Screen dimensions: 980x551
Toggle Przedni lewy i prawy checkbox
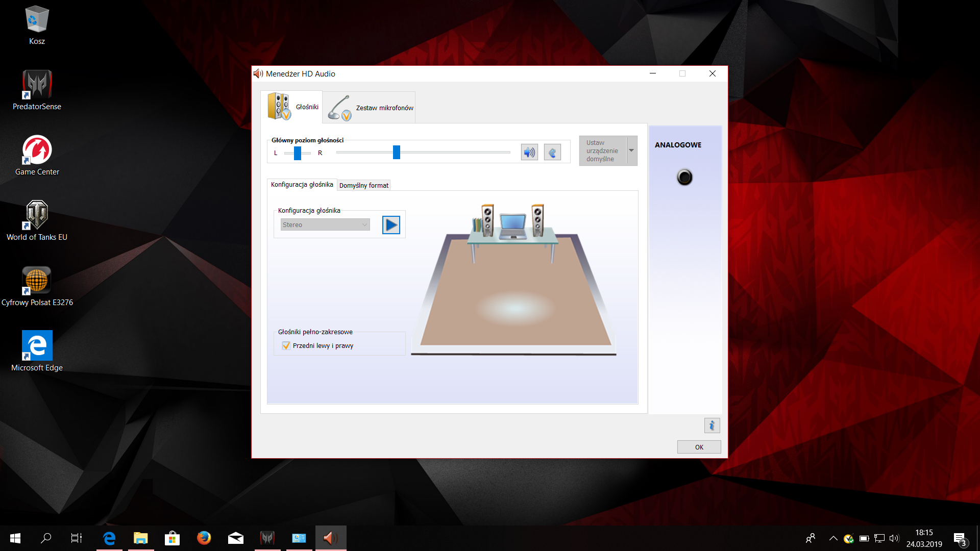[x=286, y=346]
